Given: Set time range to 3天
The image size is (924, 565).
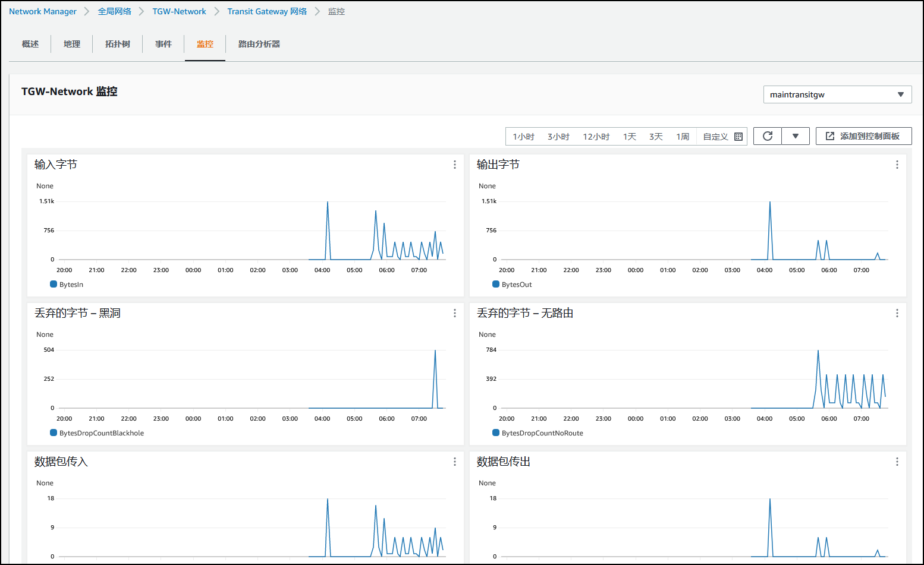Looking at the screenshot, I should click(656, 137).
